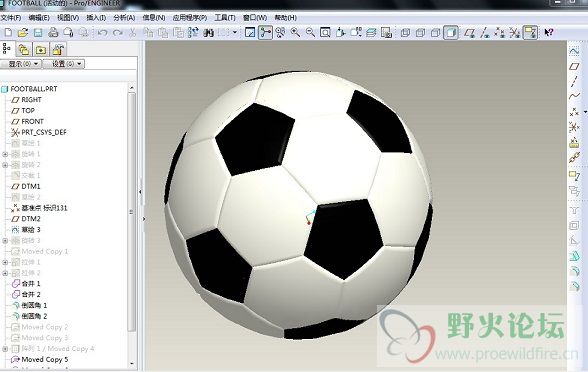Click the Save file toolbar icon
This screenshot has height=372, width=588.
tap(38, 33)
